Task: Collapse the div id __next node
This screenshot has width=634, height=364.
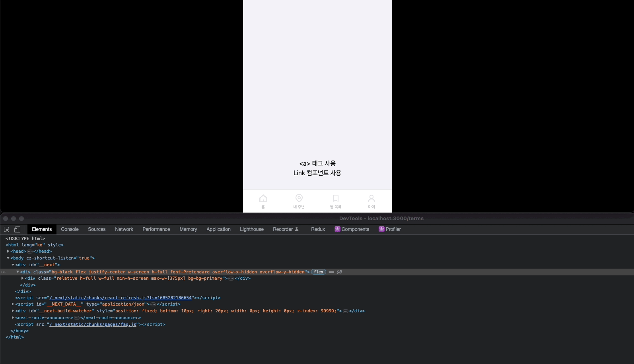Action: 13,265
